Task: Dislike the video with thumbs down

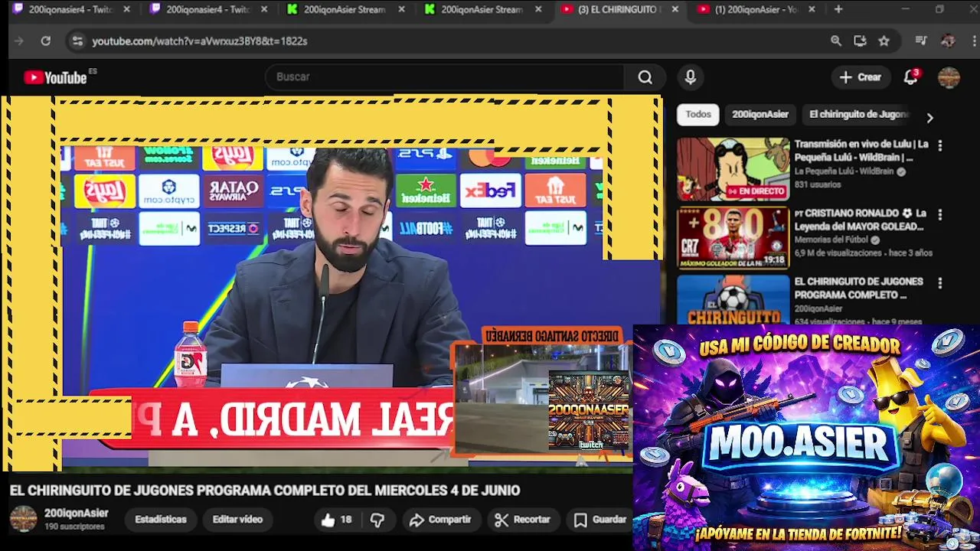Action: (377, 520)
